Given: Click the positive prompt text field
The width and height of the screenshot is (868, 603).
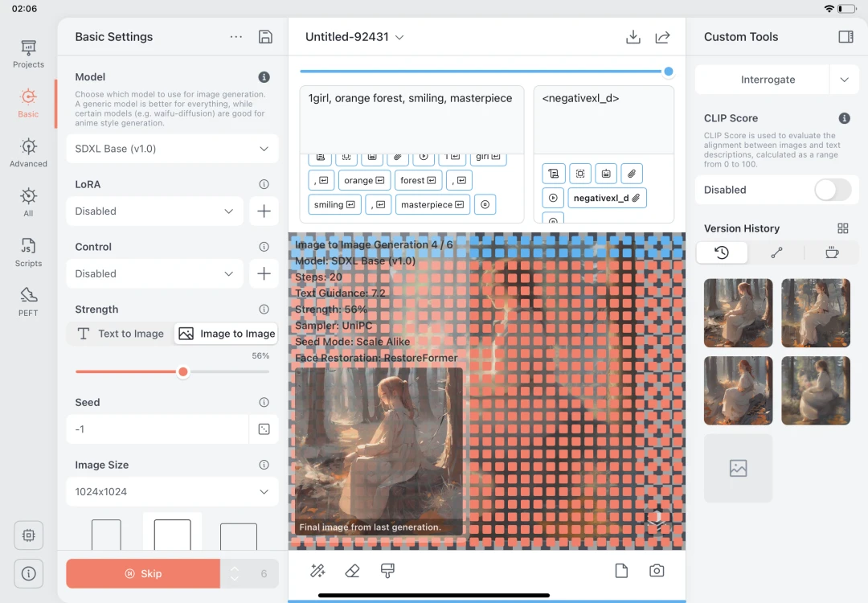Looking at the screenshot, I should coord(411,120).
